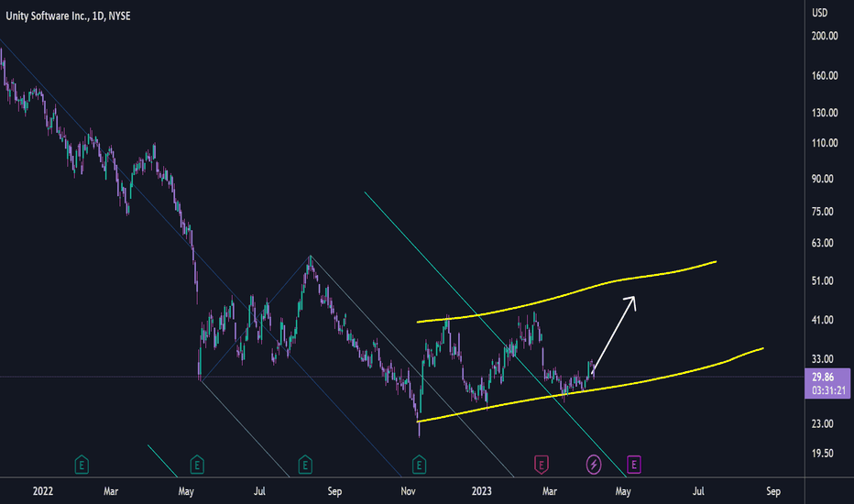The image size is (854, 504).
Task: Click the 110.00 price axis label
Action: 825,143
